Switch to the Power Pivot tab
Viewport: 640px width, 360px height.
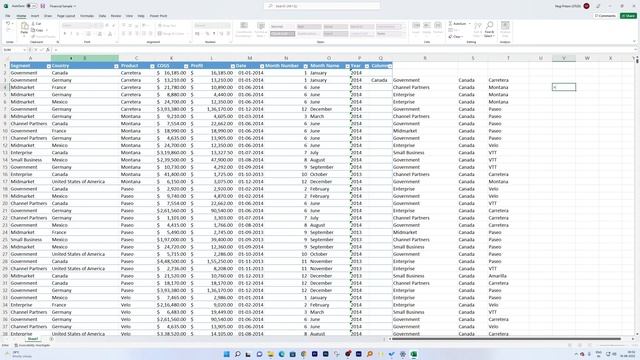coord(158,16)
